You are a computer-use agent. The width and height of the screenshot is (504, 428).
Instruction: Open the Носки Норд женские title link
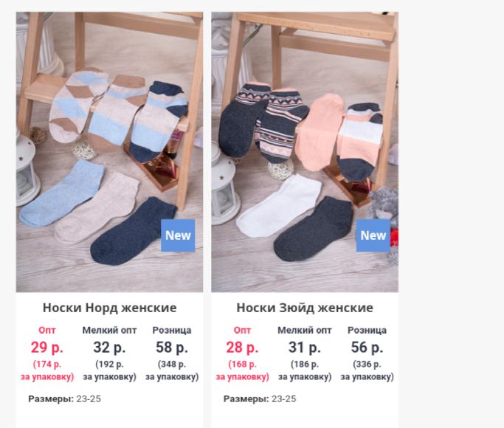click(x=110, y=308)
